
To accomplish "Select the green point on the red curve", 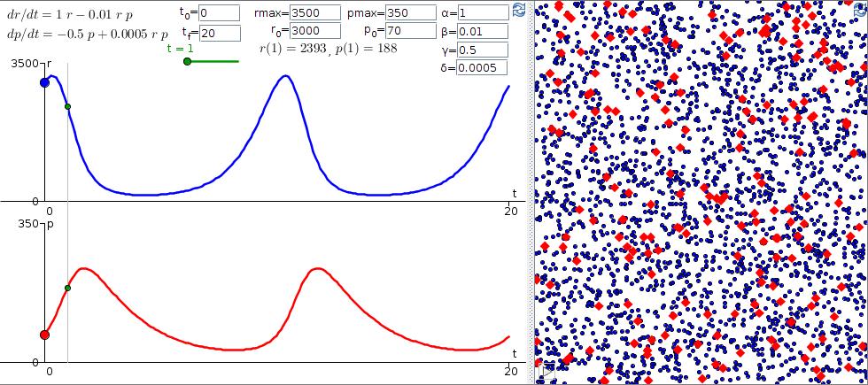I will pyautogui.click(x=67, y=288).
